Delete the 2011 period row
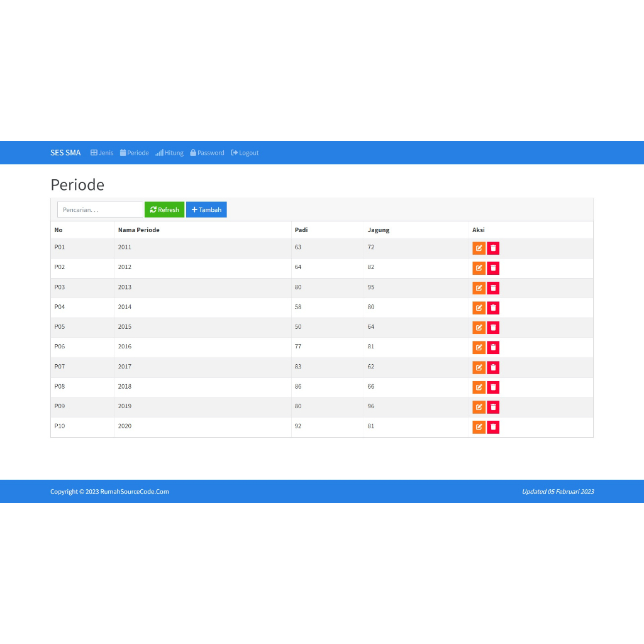This screenshot has width=644, height=644. pos(493,248)
